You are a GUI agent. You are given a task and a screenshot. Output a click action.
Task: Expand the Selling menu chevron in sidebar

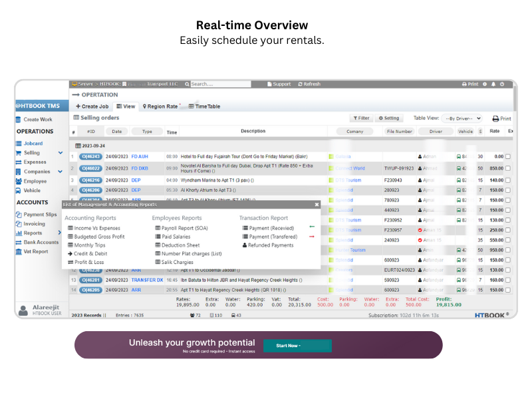coord(61,153)
